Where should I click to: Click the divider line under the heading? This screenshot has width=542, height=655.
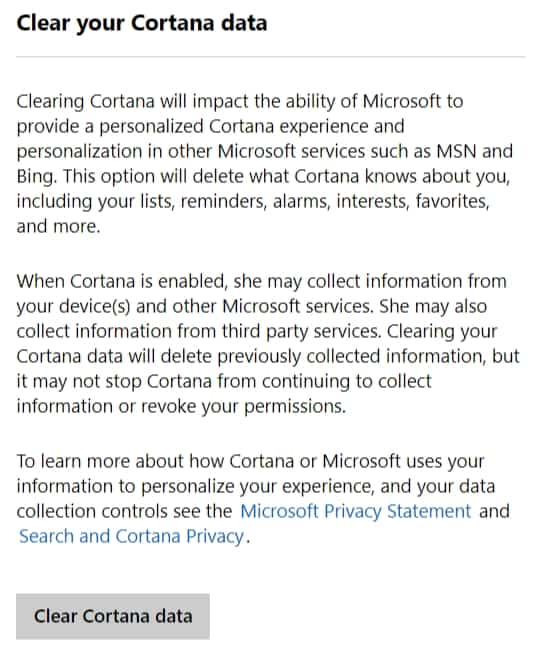click(x=271, y=56)
